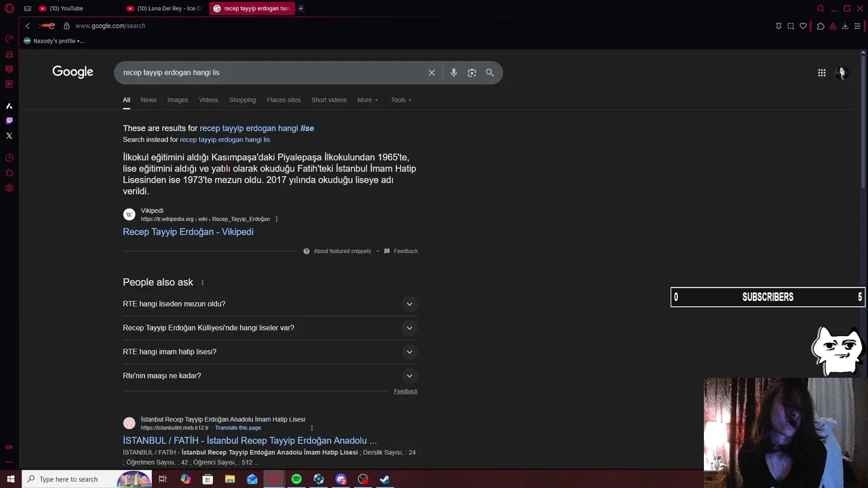The width and height of the screenshot is (868, 488).
Task: Open the Tools dropdown
Action: [x=401, y=100]
